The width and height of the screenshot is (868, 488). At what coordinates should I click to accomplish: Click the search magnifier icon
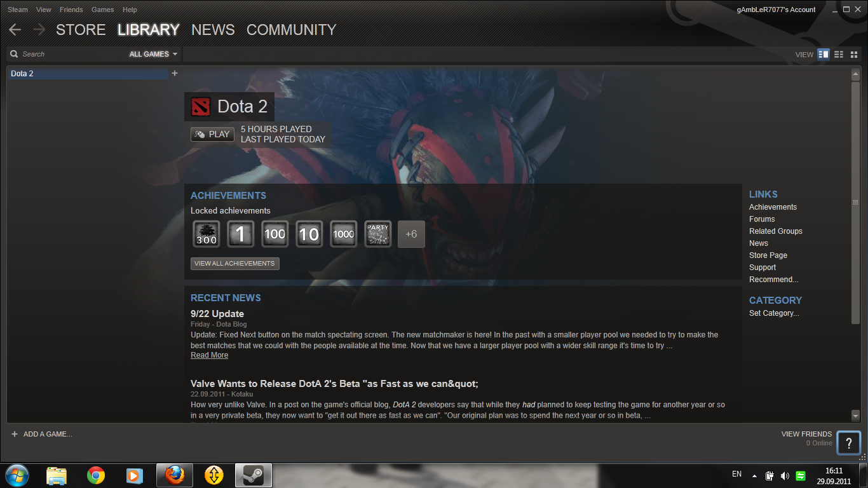pos(14,54)
